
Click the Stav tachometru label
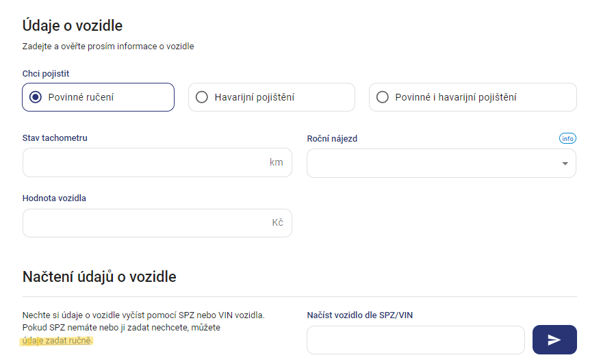[x=55, y=138]
